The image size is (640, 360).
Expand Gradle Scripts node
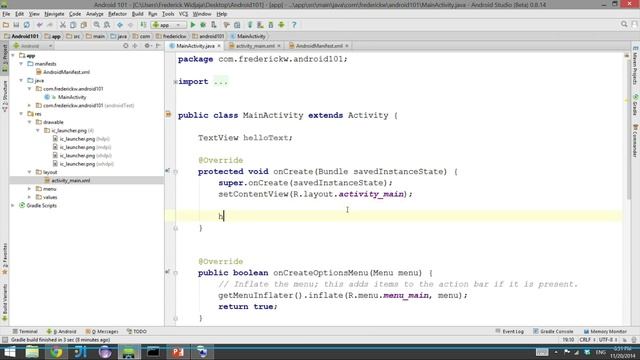[13, 206]
